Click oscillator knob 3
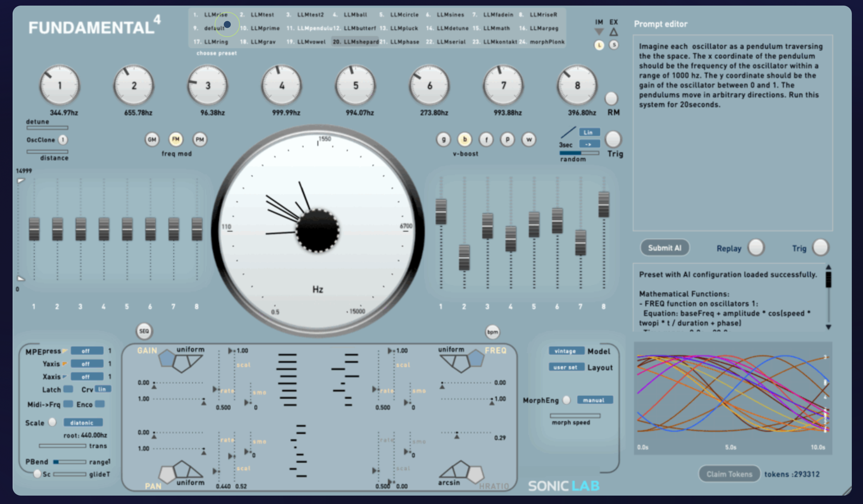The image size is (863, 504). [208, 85]
